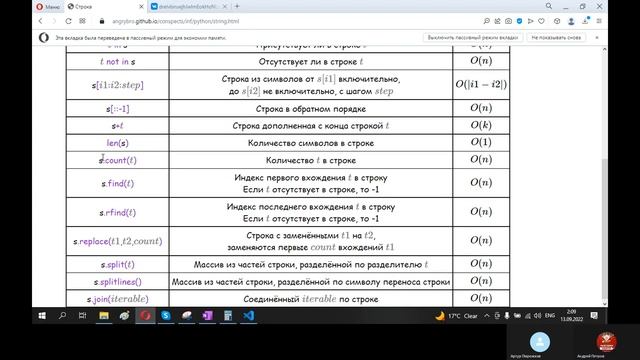Add page to bookmarks with heart icon
Screen dimensions: 640x360
(541, 21)
